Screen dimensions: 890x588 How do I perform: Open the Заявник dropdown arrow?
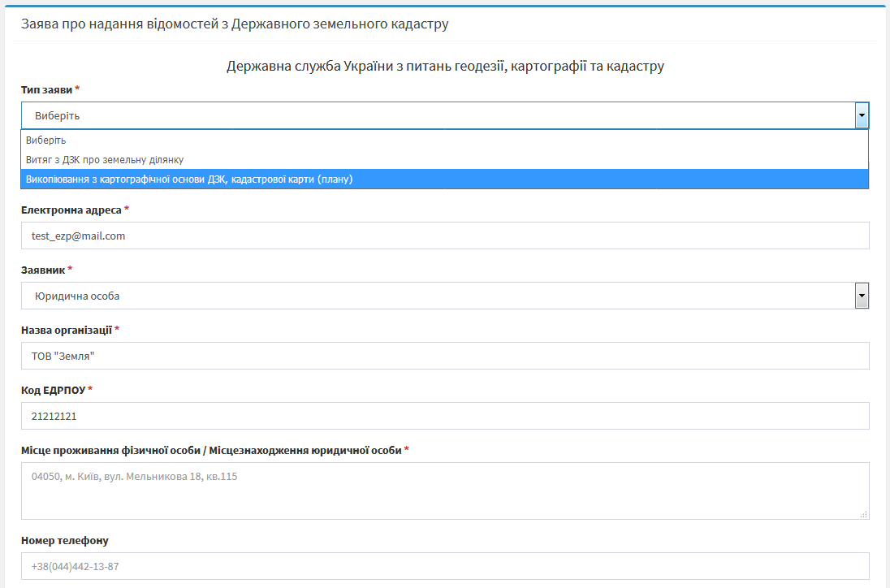coord(862,296)
